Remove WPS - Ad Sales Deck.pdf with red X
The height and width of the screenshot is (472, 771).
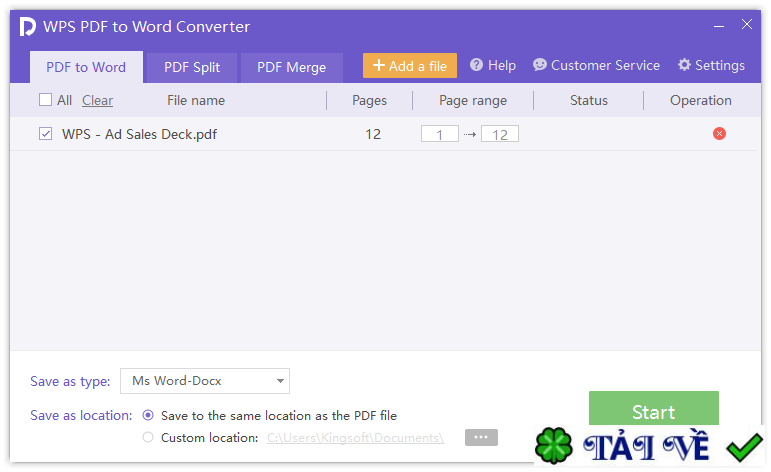719,134
